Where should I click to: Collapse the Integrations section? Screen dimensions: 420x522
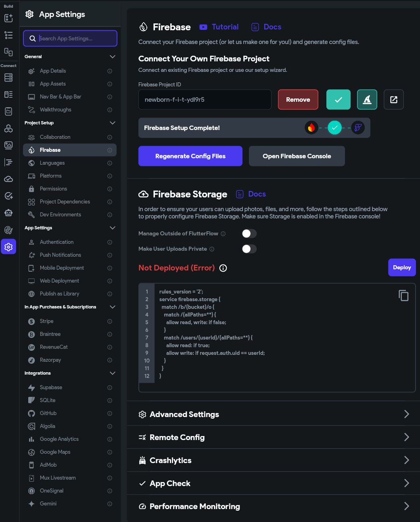pyautogui.click(x=113, y=373)
